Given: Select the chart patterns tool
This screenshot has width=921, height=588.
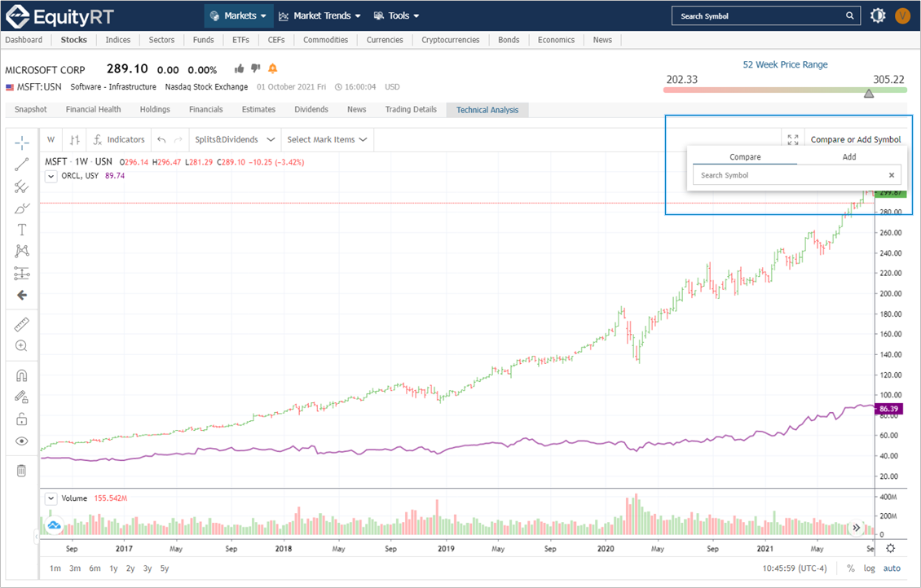Looking at the screenshot, I should point(22,251).
